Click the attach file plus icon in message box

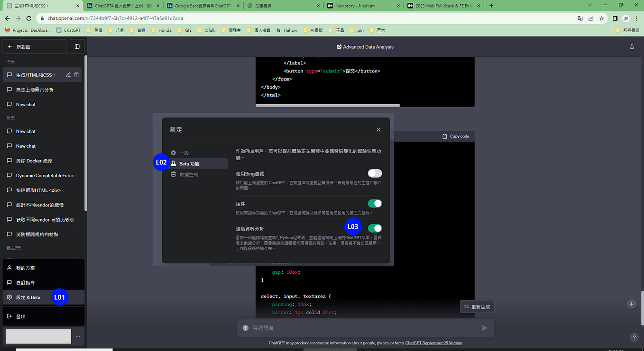(246, 328)
